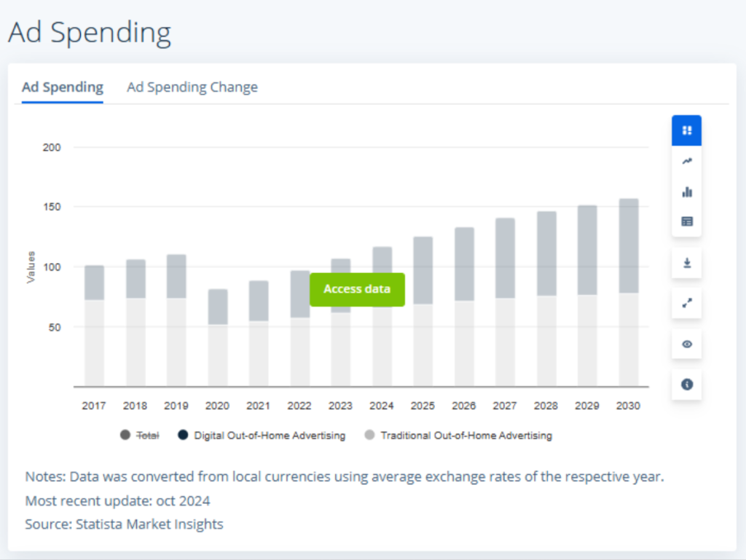The image size is (746, 560).
Task: Switch to the bar chart view
Action: coord(686,192)
